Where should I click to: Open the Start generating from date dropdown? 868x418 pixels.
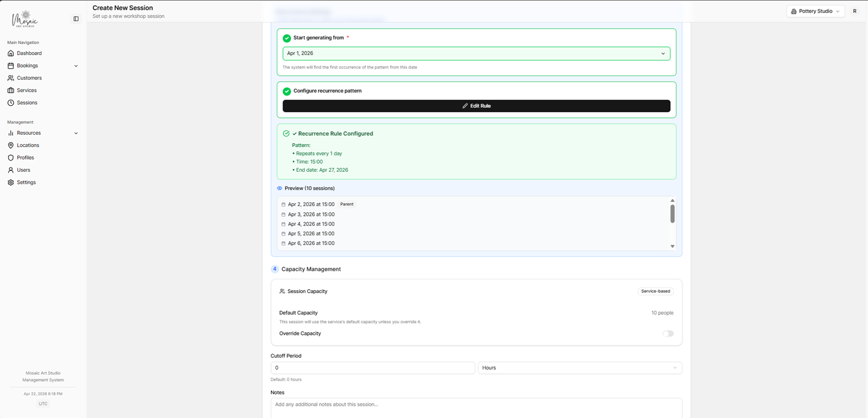476,53
